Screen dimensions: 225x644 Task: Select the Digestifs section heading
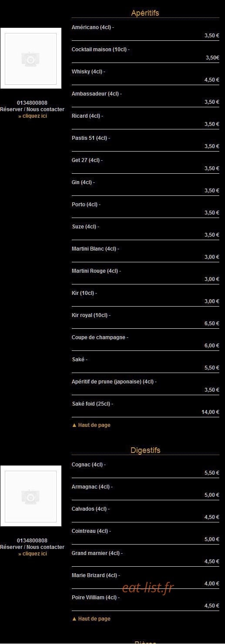tap(145, 450)
